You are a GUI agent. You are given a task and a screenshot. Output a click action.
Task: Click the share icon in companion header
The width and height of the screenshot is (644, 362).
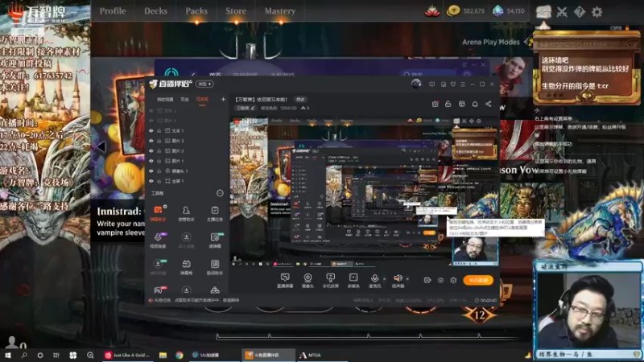489,104
